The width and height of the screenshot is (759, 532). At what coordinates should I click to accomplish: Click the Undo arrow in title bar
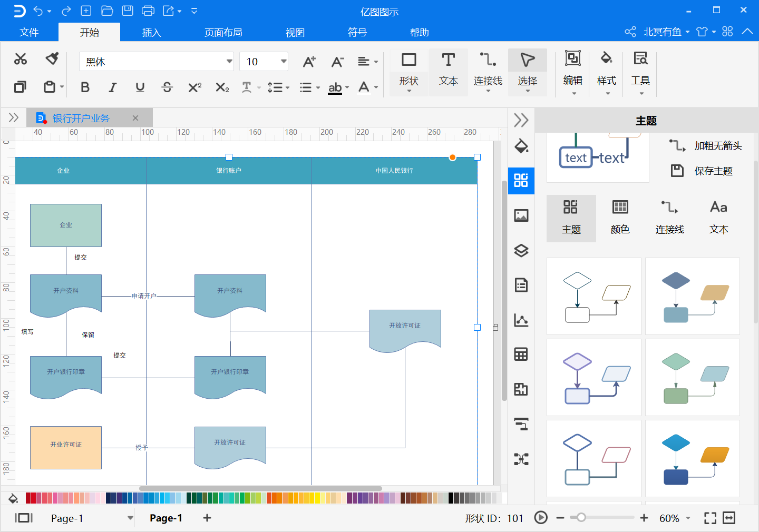pyautogui.click(x=38, y=11)
